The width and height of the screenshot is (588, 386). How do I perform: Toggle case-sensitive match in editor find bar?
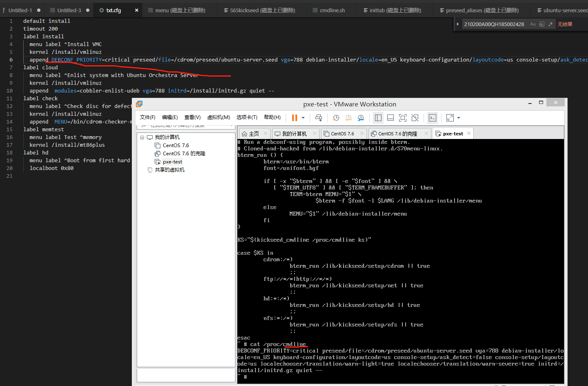[533, 24]
